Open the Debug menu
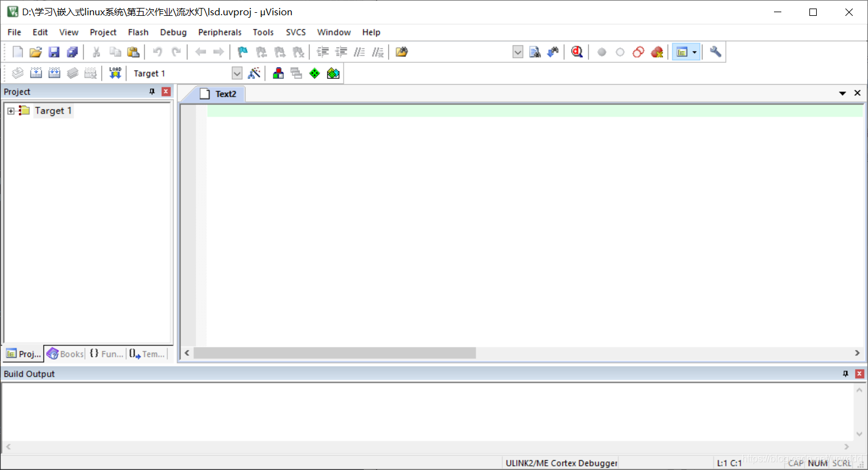The width and height of the screenshot is (868, 470). (x=173, y=32)
